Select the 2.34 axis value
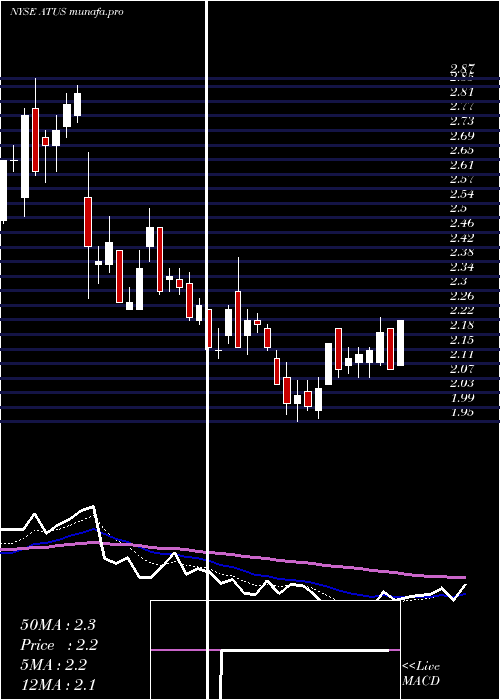The height and width of the screenshot is (700, 500). pos(462,267)
